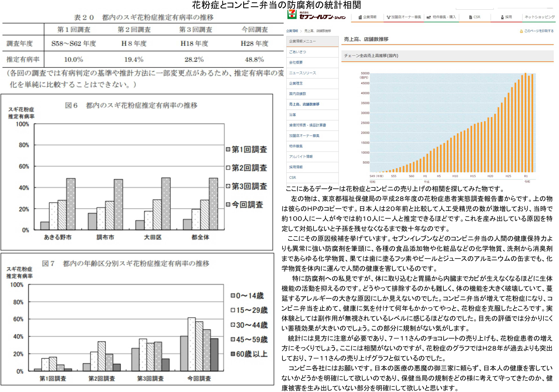Click the 大田区 axis label in figure 6
Viewport: 559px width, 392px height.
[153, 237]
